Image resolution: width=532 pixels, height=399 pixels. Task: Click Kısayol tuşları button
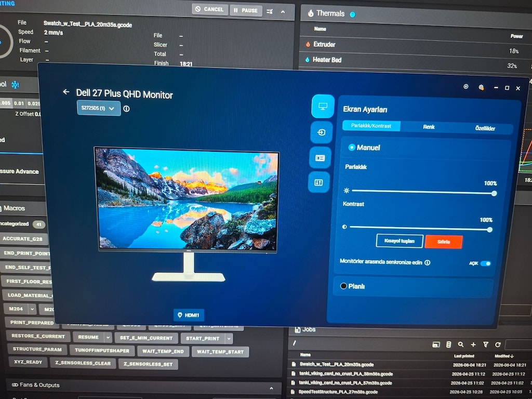point(400,241)
